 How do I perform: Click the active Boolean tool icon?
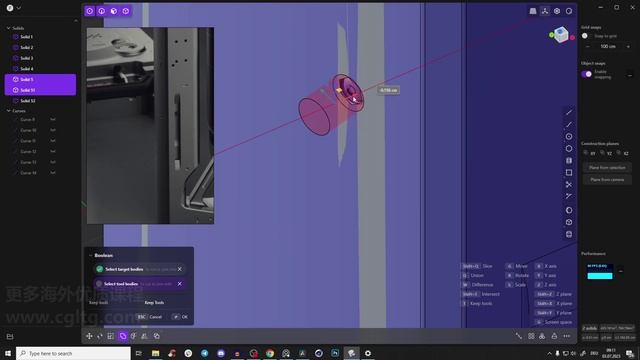[x=123, y=336]
